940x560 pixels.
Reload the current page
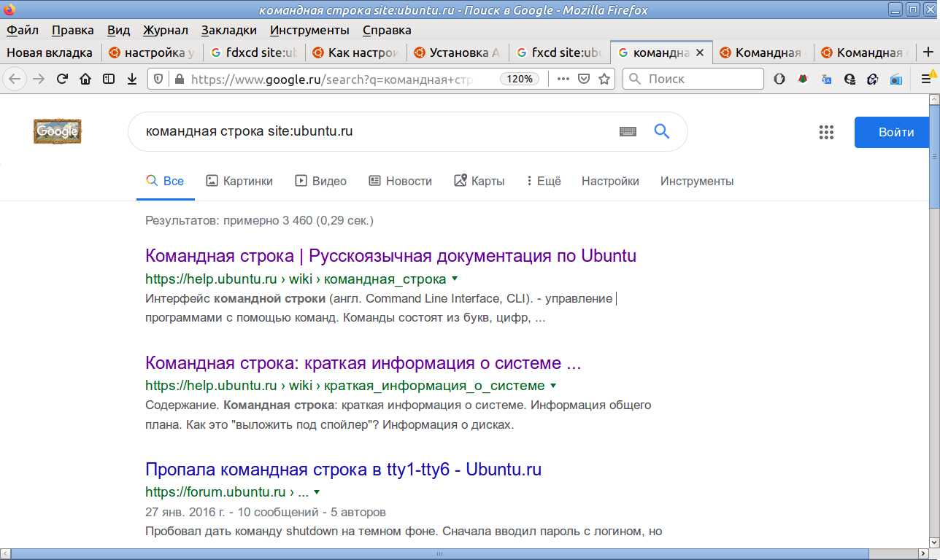click(x=62, y=79)
